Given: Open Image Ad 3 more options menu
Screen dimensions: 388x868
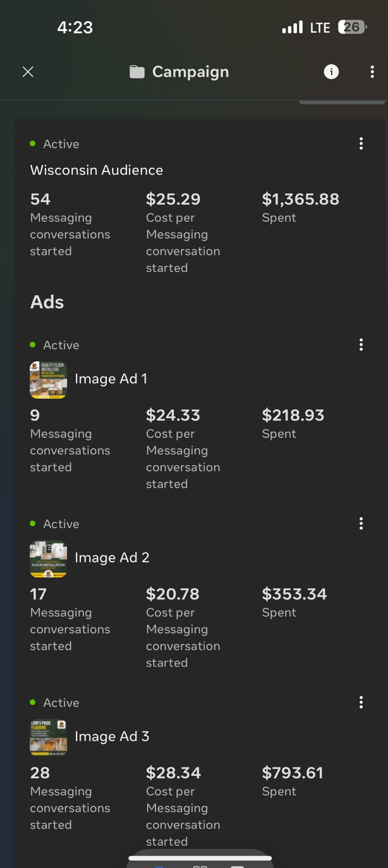Looking at the screenshot, I should [361, 702].
